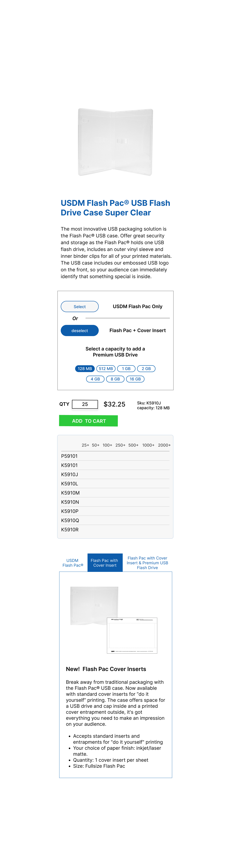Select the 16 GB capacity option
This screenshot has height=868, width=231.
pyautogui.click(x=135, y=379)
